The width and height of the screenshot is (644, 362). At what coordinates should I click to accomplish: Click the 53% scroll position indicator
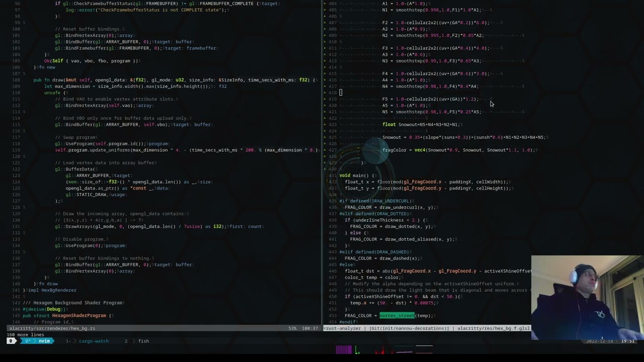(x=292, y=328)
